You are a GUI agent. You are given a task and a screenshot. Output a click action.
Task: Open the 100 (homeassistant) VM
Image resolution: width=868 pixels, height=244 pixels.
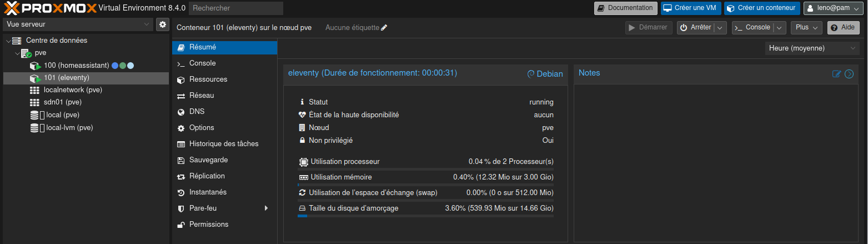tap(76, 66)
